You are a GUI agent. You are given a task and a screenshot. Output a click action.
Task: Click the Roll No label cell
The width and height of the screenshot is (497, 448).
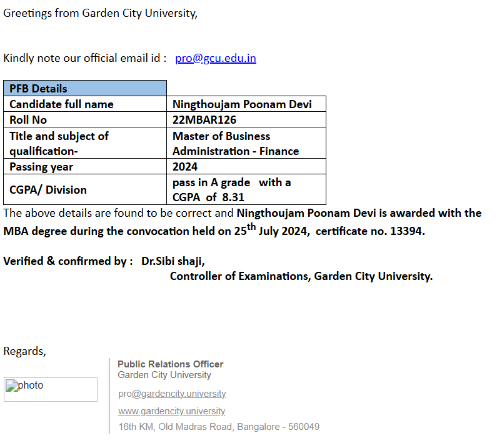click(x=85, y=120)
